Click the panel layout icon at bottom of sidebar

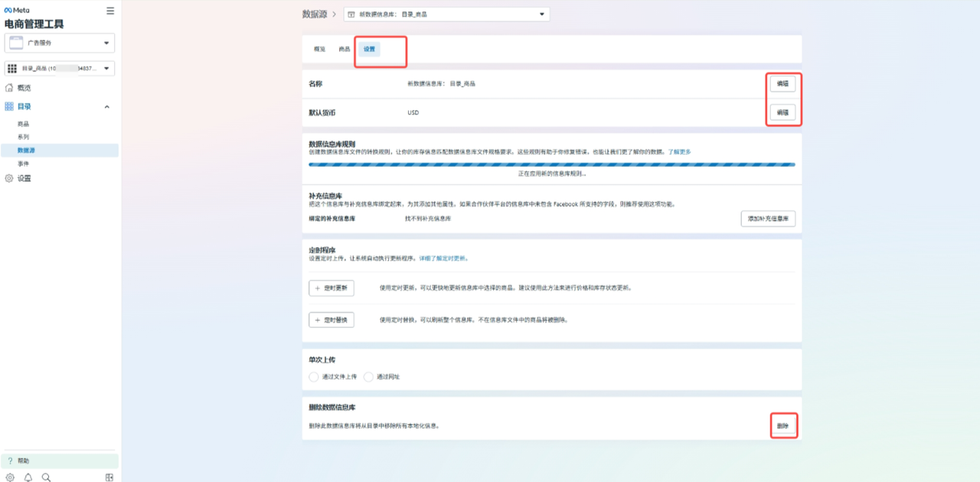[109, 477]
